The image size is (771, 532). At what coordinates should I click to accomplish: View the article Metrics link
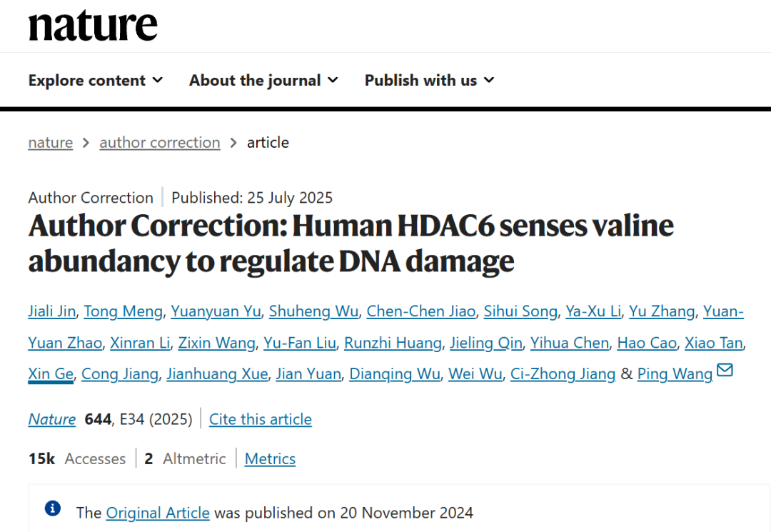click(x=270, y=459)
